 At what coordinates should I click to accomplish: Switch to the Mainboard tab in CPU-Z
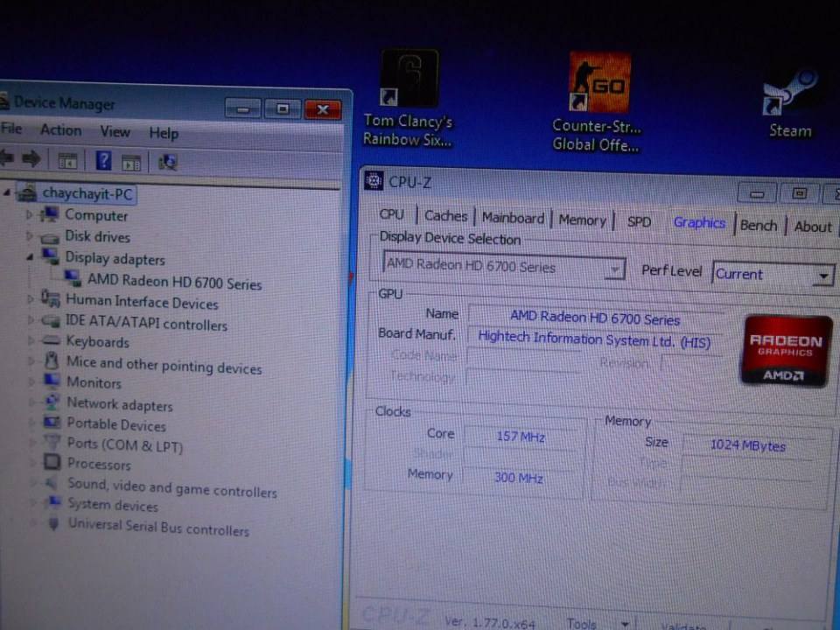pos(513,218)
